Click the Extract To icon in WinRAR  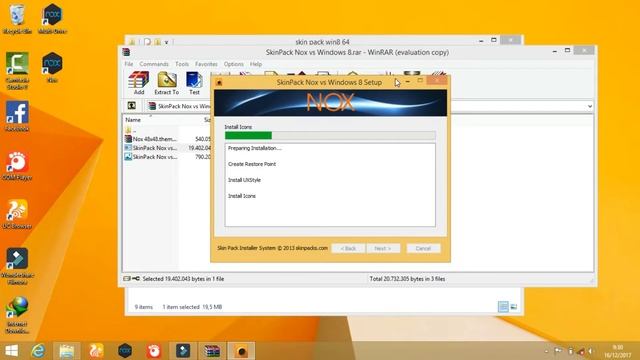[167, 83]
